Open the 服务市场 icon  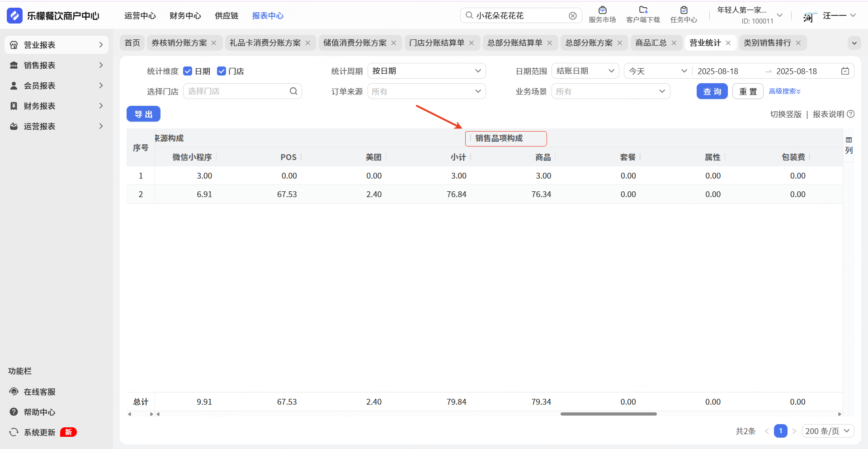coord(602,10)
